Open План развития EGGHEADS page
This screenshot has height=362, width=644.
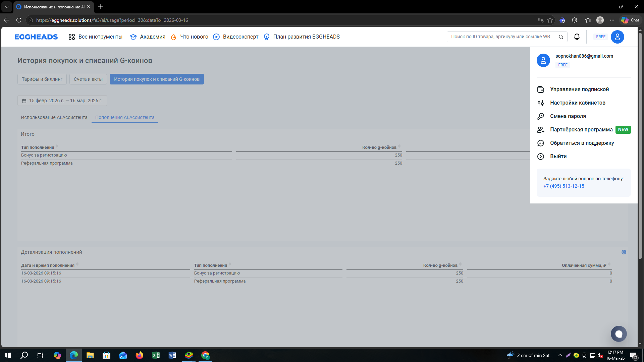point(302,37)
